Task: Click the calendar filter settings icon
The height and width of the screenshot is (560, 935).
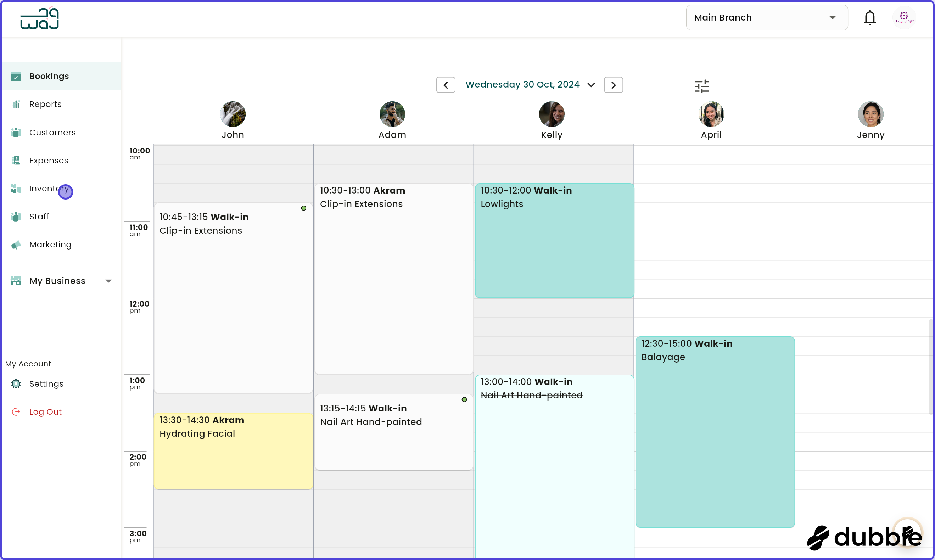Action: coord(701,86)
